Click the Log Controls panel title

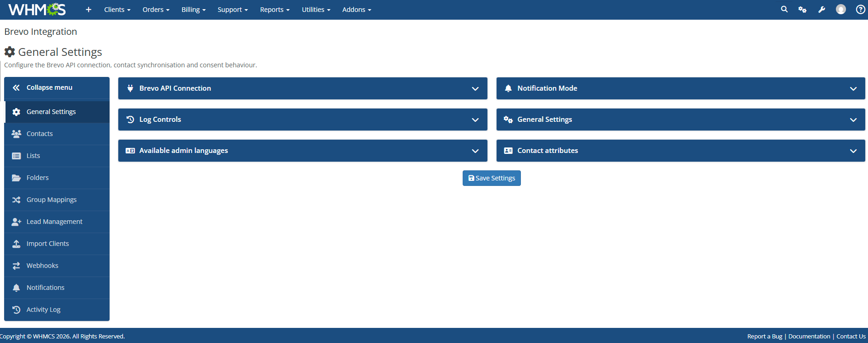pos(160,120)
